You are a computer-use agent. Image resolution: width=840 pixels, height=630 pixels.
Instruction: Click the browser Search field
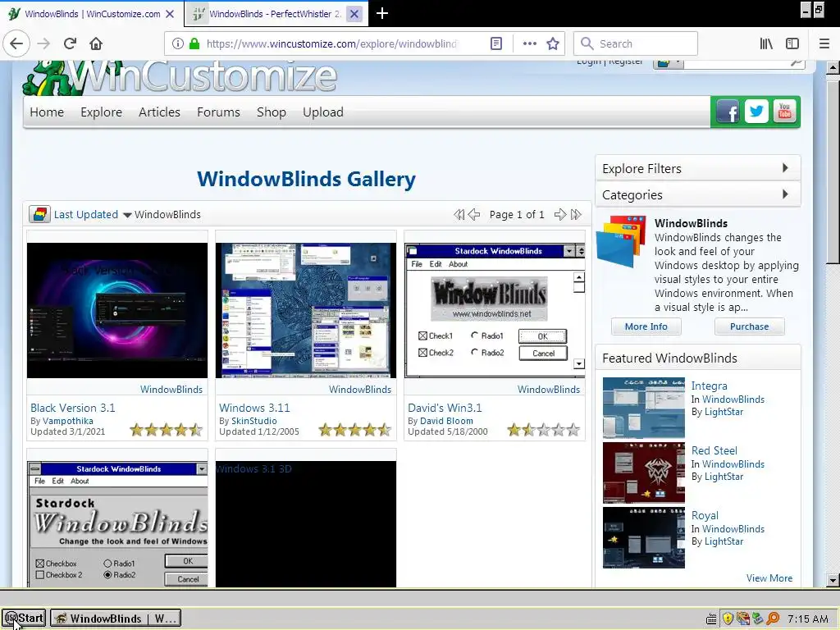point(636,43)
